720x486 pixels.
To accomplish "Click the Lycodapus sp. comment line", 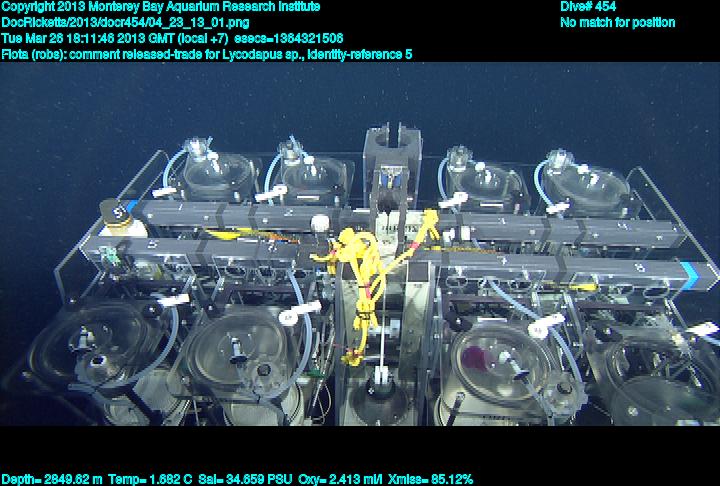I will tap(208, 52).
